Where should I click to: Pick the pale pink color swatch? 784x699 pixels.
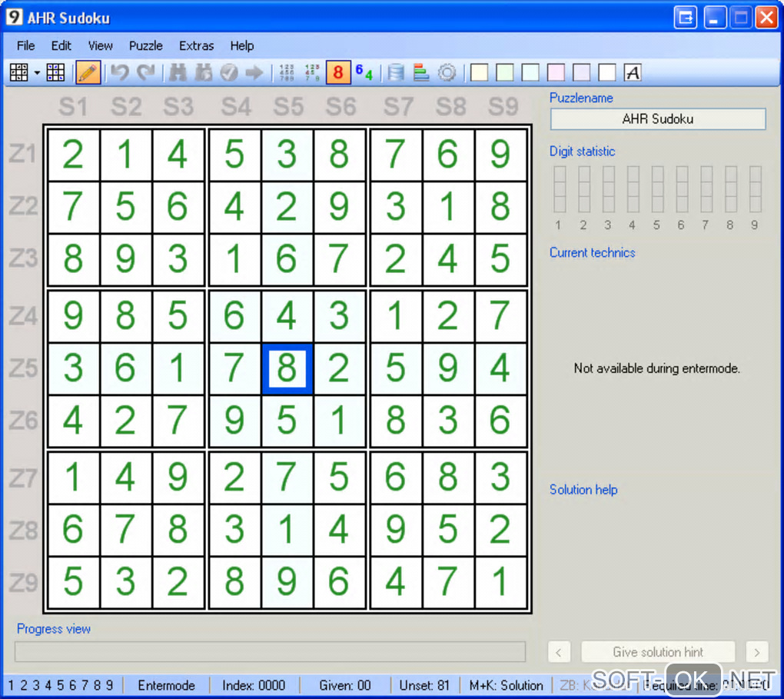556,72
